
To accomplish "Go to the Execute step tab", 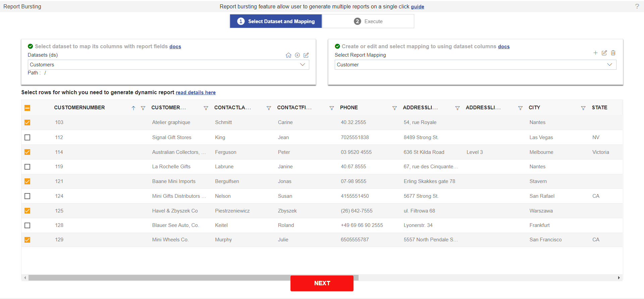I will (368, 21).
